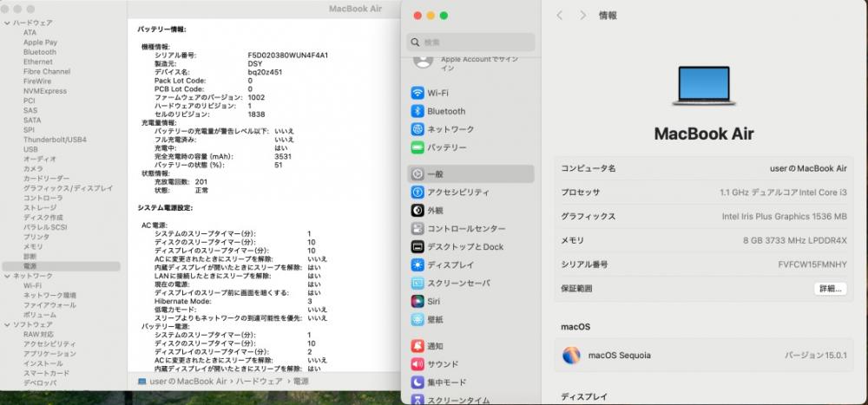868x405 pixels.
Task: Select インストール under ソフトウェア
Action: 43,363
